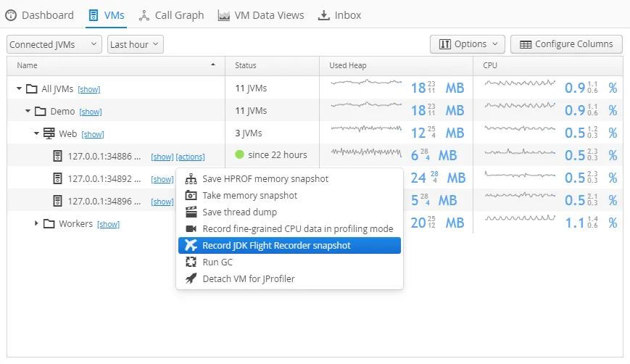Screen dimensions: 630x364
Task: Click [show] link for 127.0.0.1:34896
Action: click(162, 202)
